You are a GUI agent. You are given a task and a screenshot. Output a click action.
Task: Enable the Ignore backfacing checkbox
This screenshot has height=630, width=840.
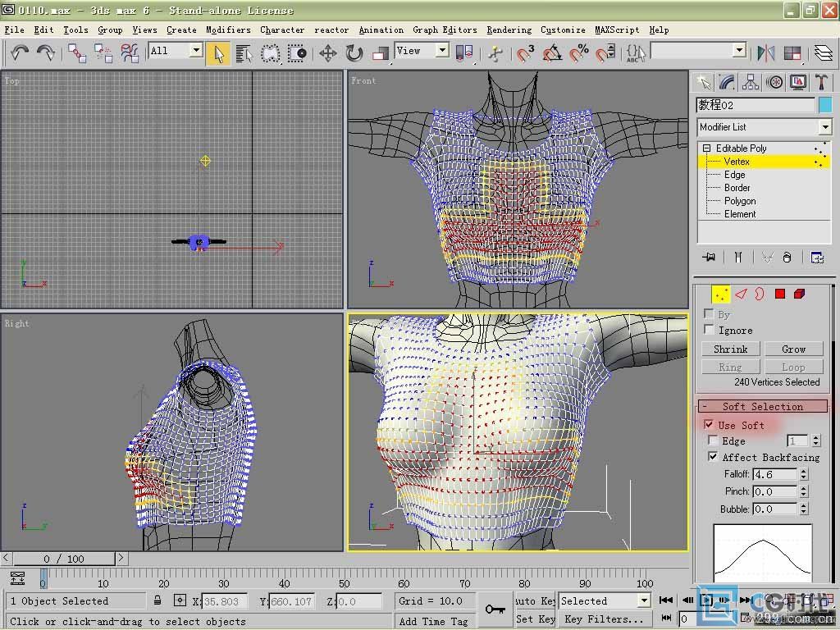(709, 329)
